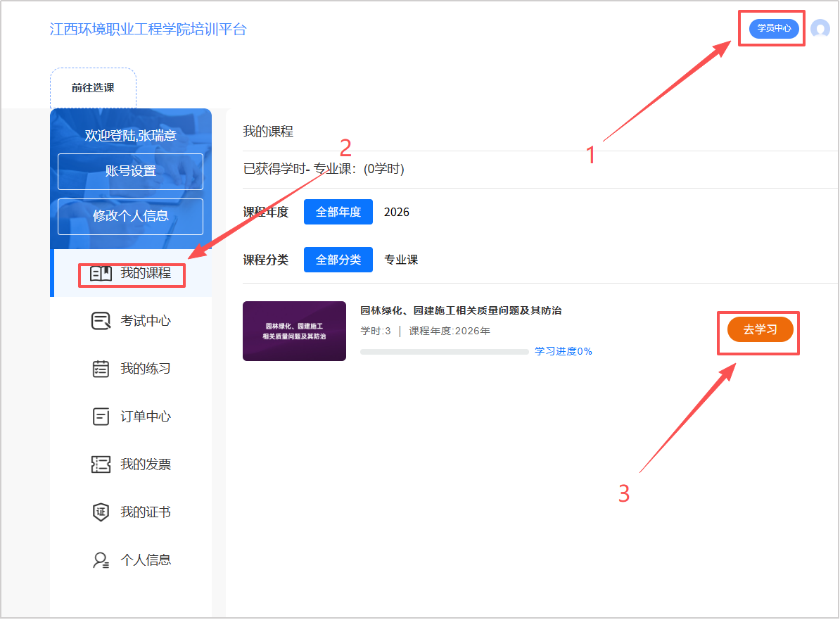Open the platform title 江西环境职业工程学院培训平台
This screenshot has height=620, width=840.
coord(148,30)
